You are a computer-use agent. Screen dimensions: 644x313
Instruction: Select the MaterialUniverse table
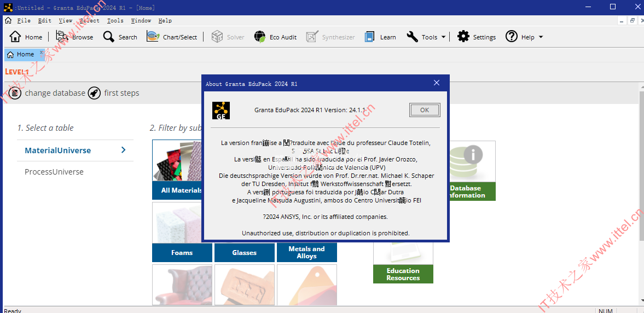(x=58, y=150)
